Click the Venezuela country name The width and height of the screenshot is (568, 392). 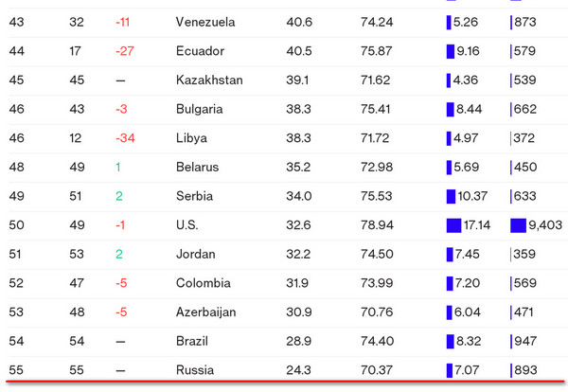click(x=204, y=22)
